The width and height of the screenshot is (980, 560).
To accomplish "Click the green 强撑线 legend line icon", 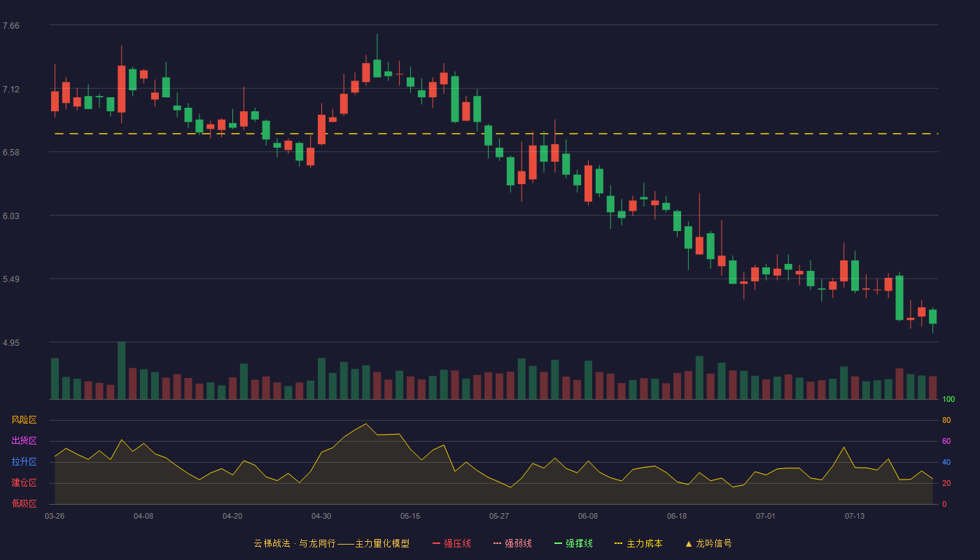I will pyautogui.click(x=558, y=543).
